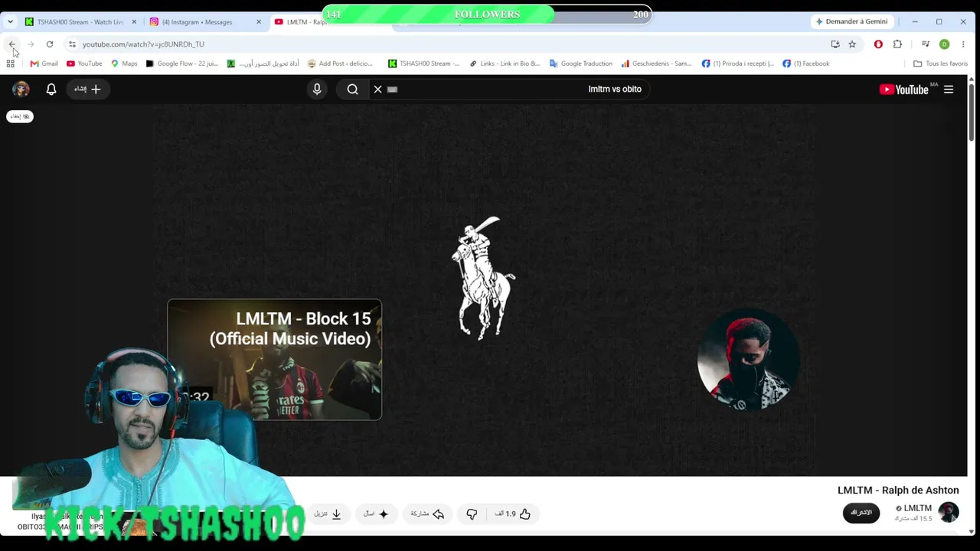980x551 pixels.
Task: Click the Ask sparkle button
Action: (376, 514)
